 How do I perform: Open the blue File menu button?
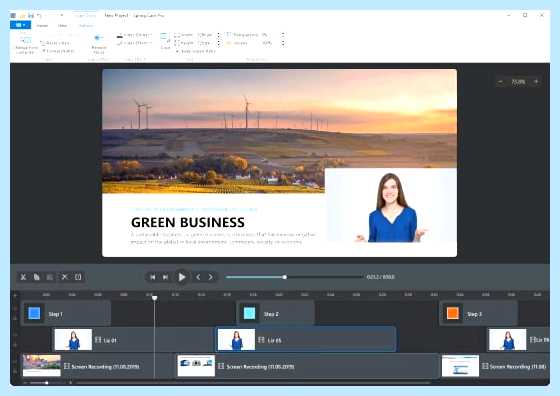coord(20,25)
